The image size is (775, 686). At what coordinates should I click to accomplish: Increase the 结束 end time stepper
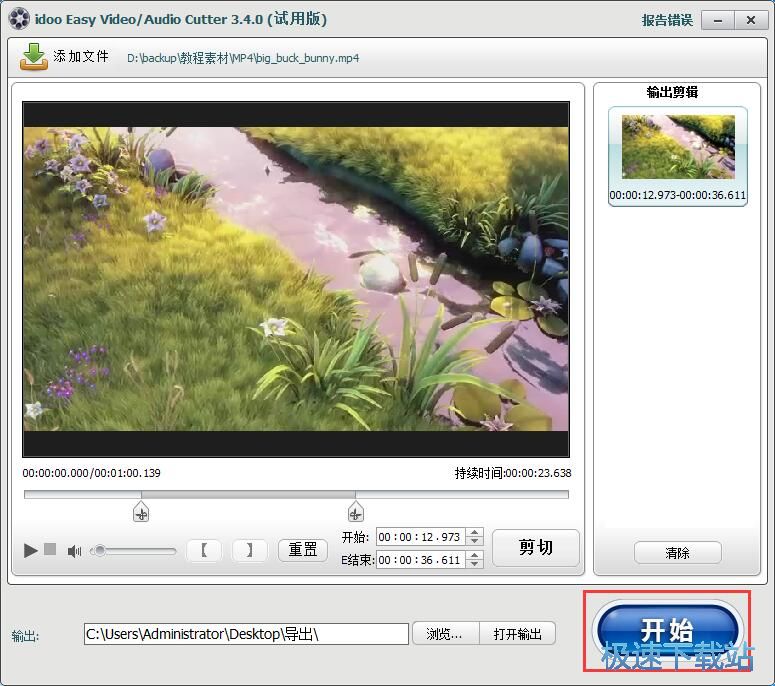click(x=474, y=556)
